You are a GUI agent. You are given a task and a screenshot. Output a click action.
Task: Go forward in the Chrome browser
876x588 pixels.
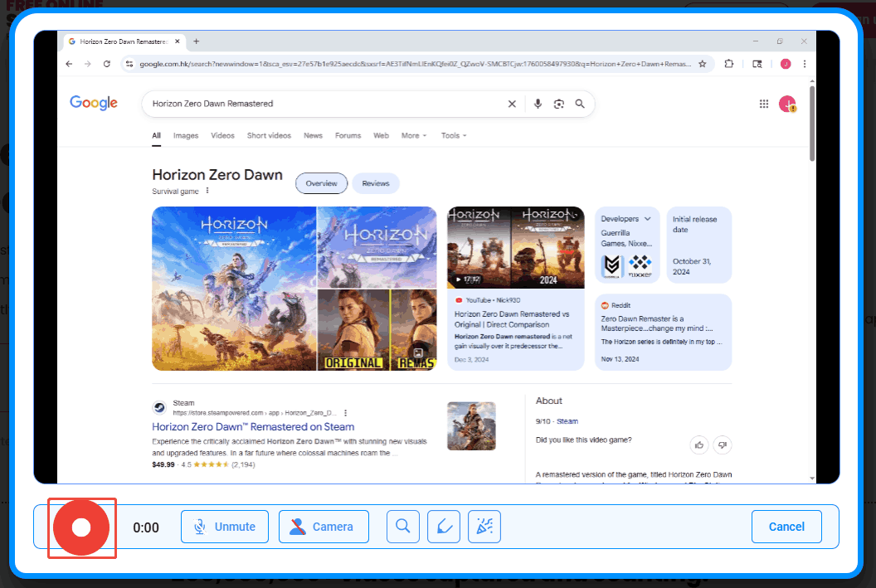click(x=88, y=64)
